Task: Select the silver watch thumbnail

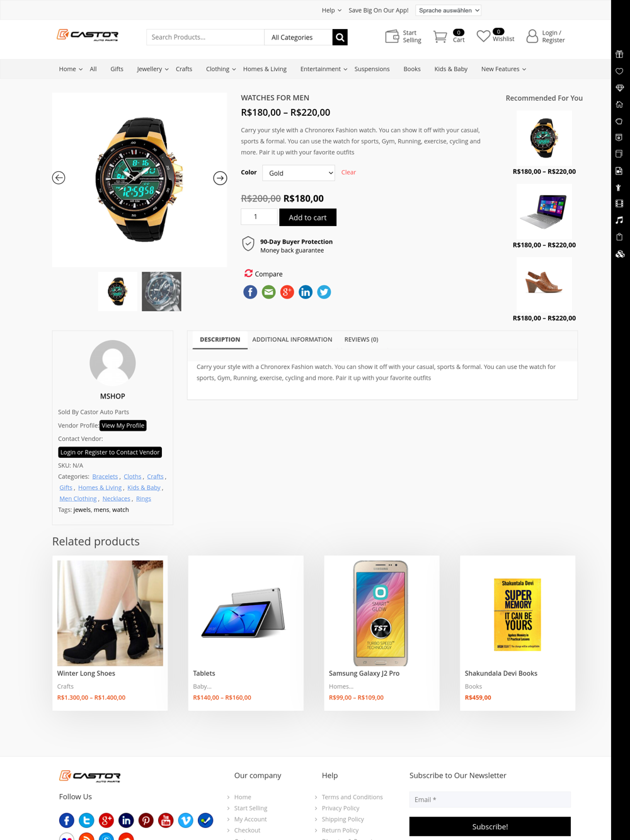Action: coord(161,292)
